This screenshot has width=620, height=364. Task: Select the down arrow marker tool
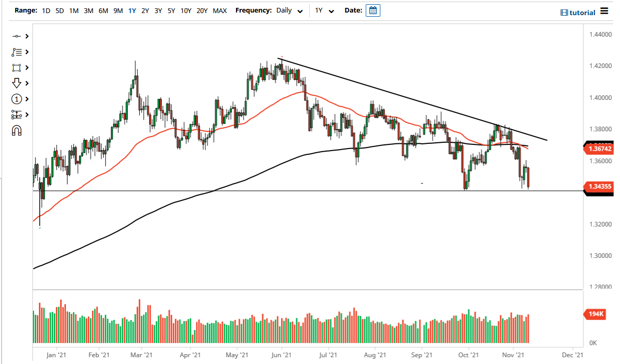16,83
